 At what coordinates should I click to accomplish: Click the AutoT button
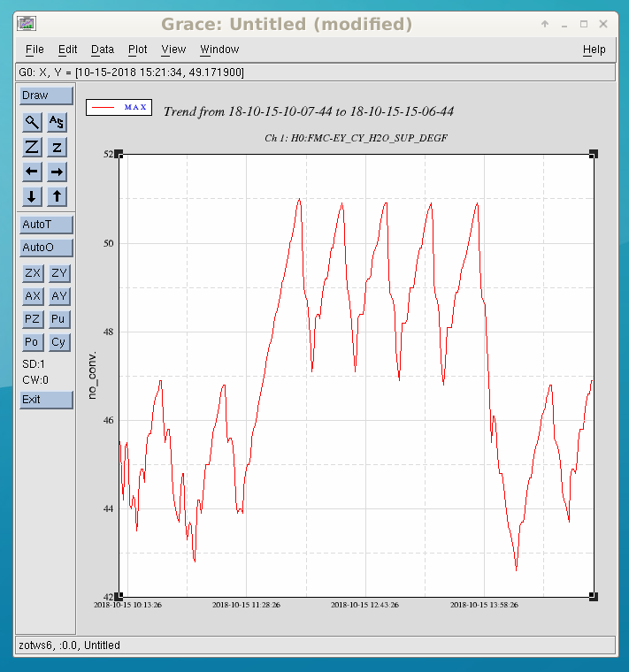click(46, 225)
